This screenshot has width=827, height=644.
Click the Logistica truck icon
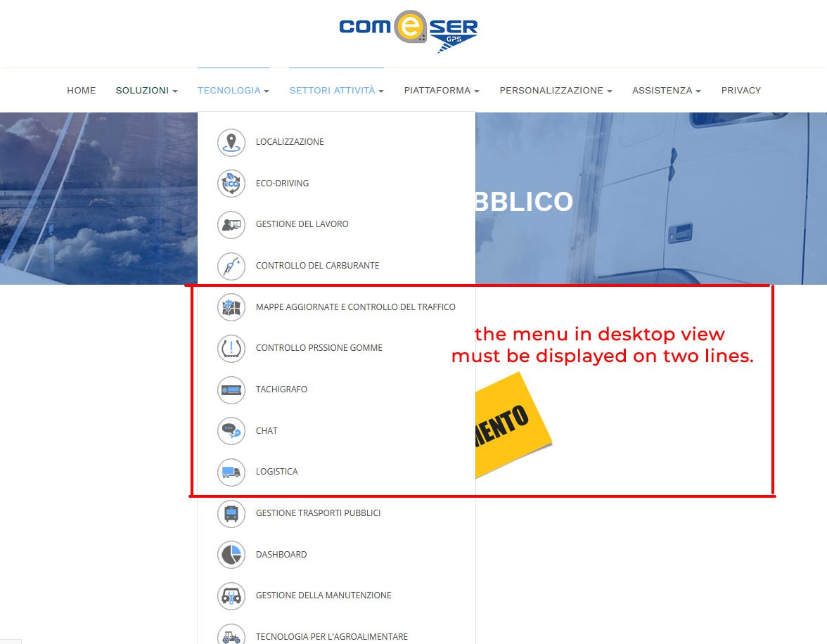click(231, 472)
